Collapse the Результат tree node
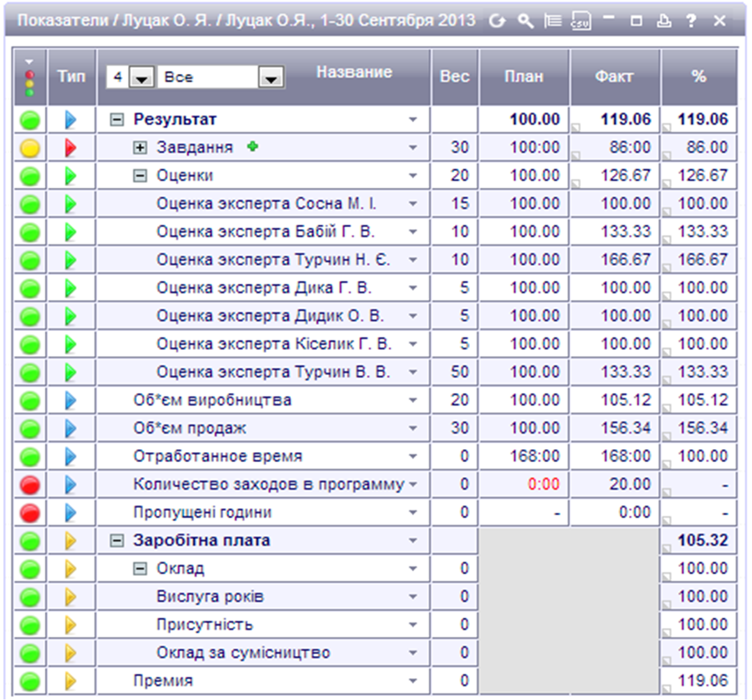 116,119
